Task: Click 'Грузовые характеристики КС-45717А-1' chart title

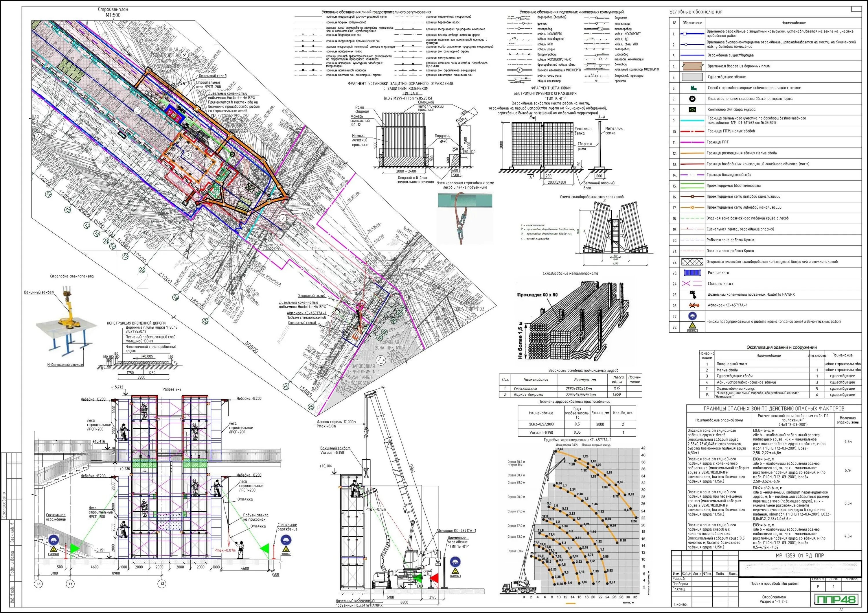Action: (578, 440)
